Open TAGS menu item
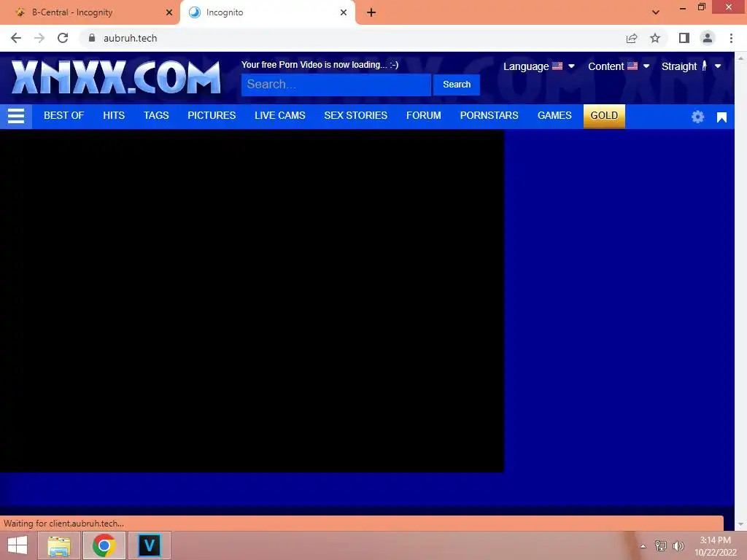 click(x=156, y=116)
